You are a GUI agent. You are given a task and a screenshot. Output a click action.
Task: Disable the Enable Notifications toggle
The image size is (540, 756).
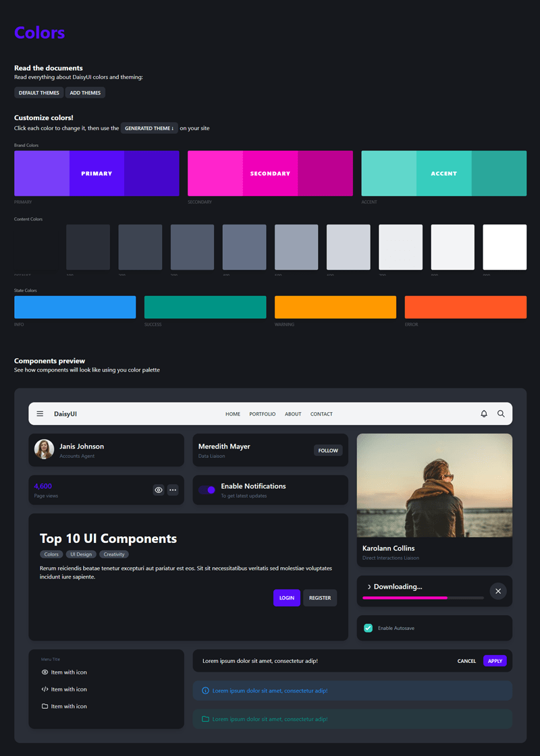tap(207, 490)
